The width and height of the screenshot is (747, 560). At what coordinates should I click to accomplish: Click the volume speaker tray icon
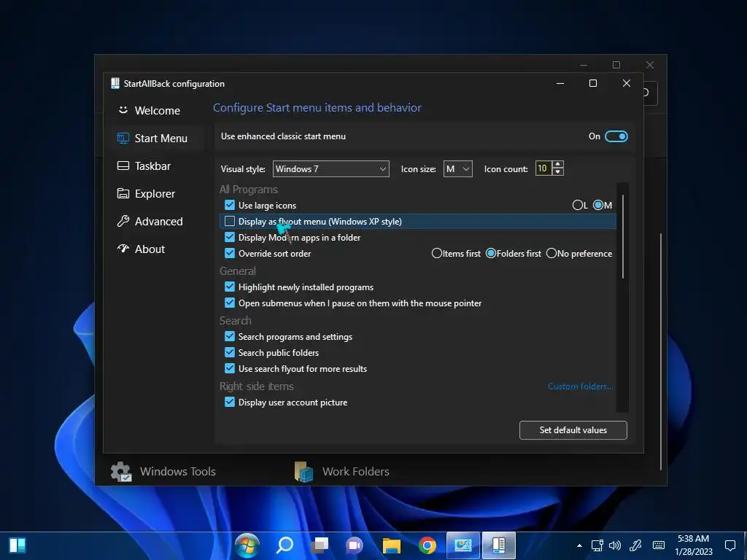tap(615, 545)
